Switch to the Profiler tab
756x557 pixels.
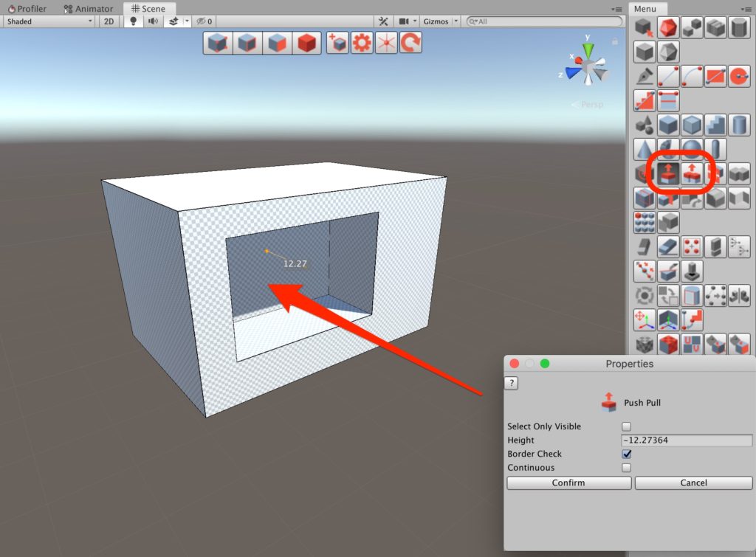[27, 9]
